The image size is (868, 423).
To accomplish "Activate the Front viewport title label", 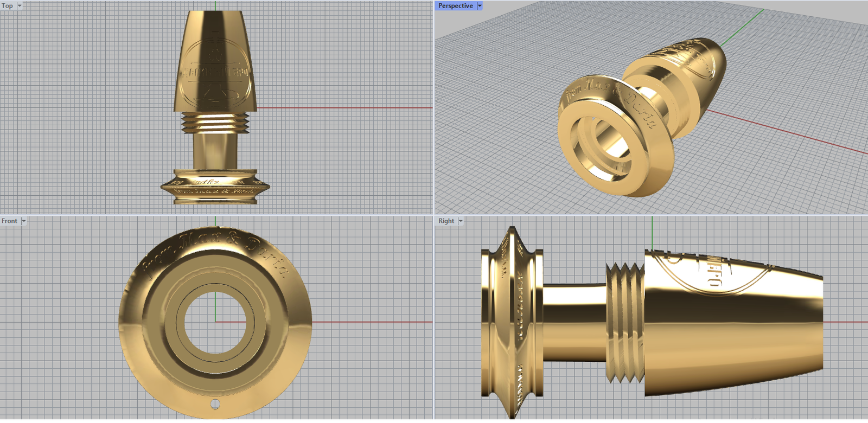I will click(10, 221).
